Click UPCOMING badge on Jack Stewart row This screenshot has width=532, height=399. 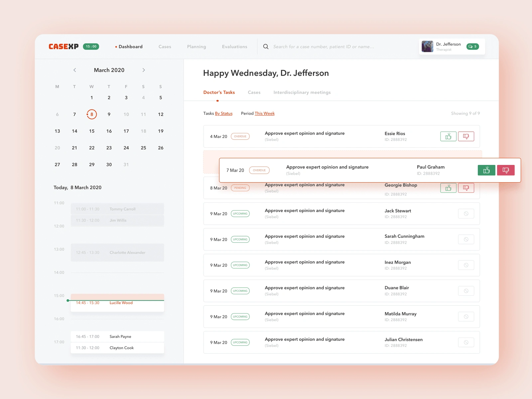point(240,214)
